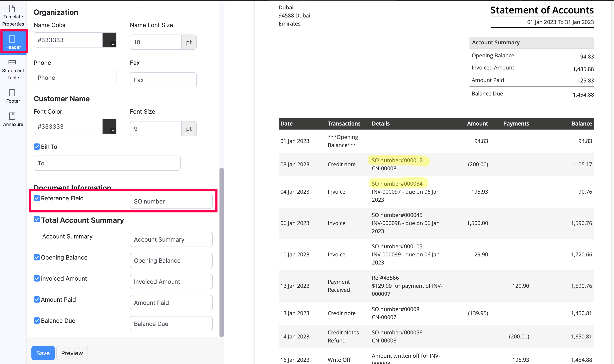Toggle the Reference Field checkbox
614x364 pixels.
37,198
